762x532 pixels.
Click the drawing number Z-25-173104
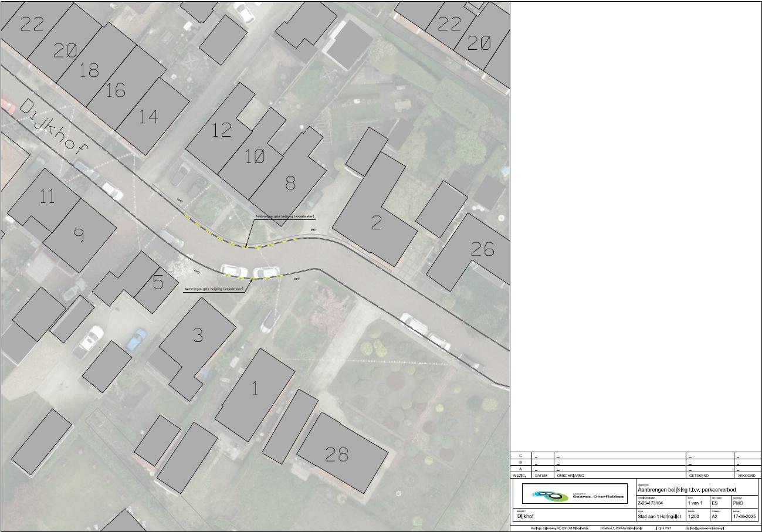[651, 503]
